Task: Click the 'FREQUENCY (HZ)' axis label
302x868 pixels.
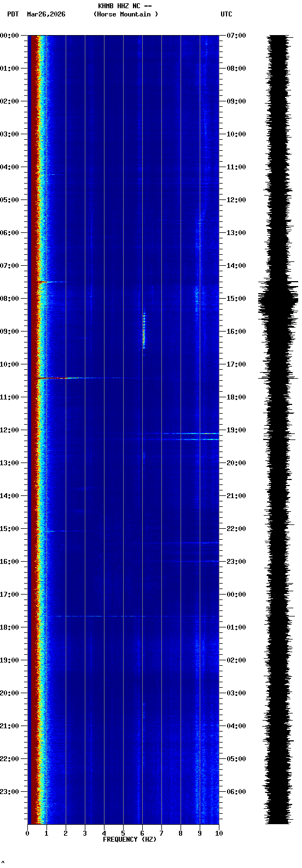Action: pyautogui.click(x=129, y=840)
